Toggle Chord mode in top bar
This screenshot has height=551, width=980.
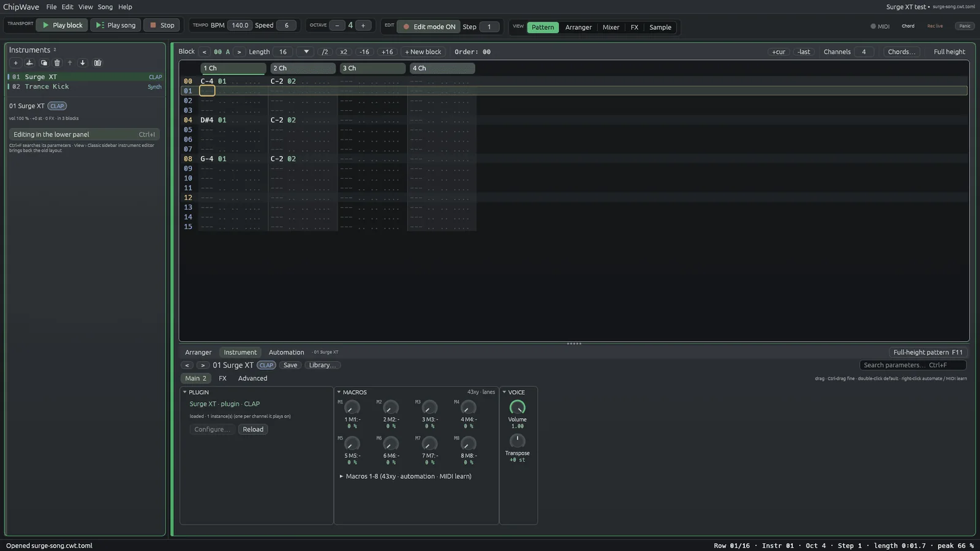(908, 26)
